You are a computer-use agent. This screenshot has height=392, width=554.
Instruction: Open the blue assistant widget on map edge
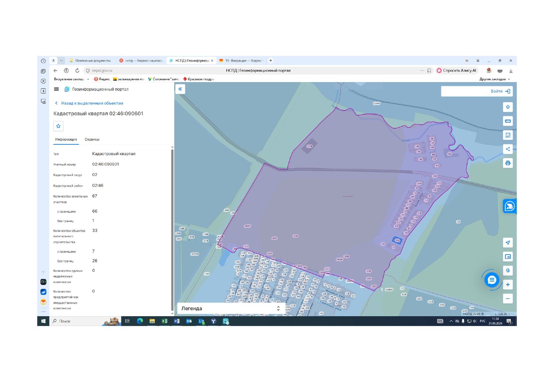pyautogui.click(x=510, y=206)
